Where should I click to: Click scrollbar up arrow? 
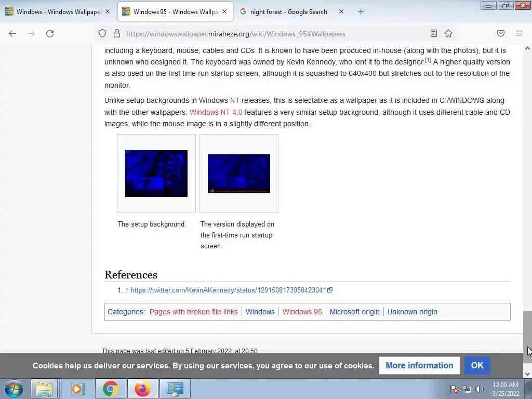pos(527,48)
